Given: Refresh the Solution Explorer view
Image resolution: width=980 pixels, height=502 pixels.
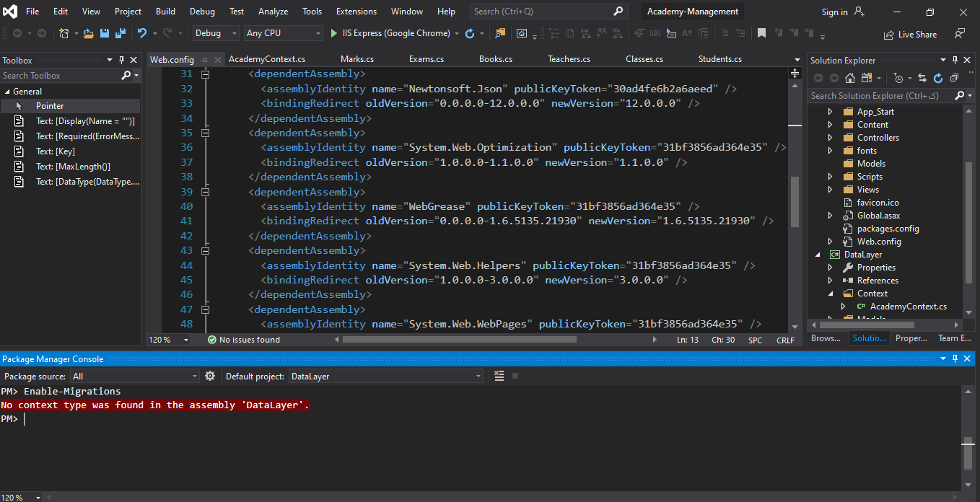Looking at the screenshot, I should point(938,78).
